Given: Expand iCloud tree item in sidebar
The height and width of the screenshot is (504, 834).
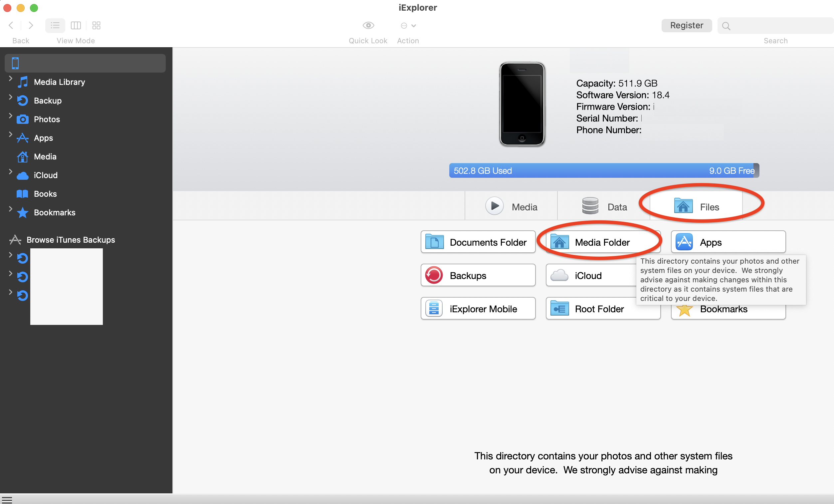Looking at the screenshot, I should pyautogui.click(x=11, y=172).
